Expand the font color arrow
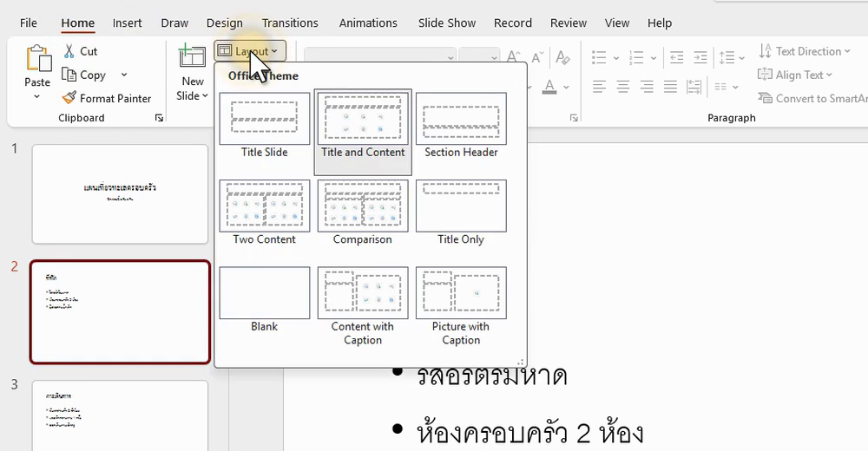The width and height of the screenshot is (868, 451). coord(566,87)
